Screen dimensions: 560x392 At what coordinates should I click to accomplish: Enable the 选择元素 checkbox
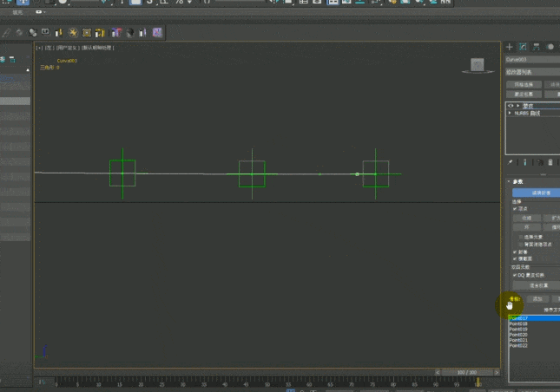pos(521,237)
